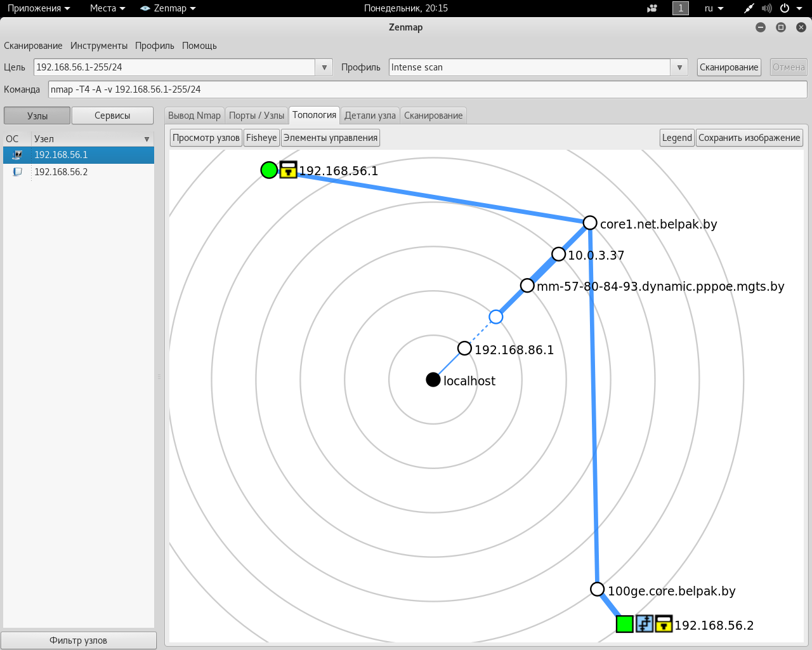Click the Команда nmap command input field
Viewport: 812px width, 650px height.
(427, 90)
